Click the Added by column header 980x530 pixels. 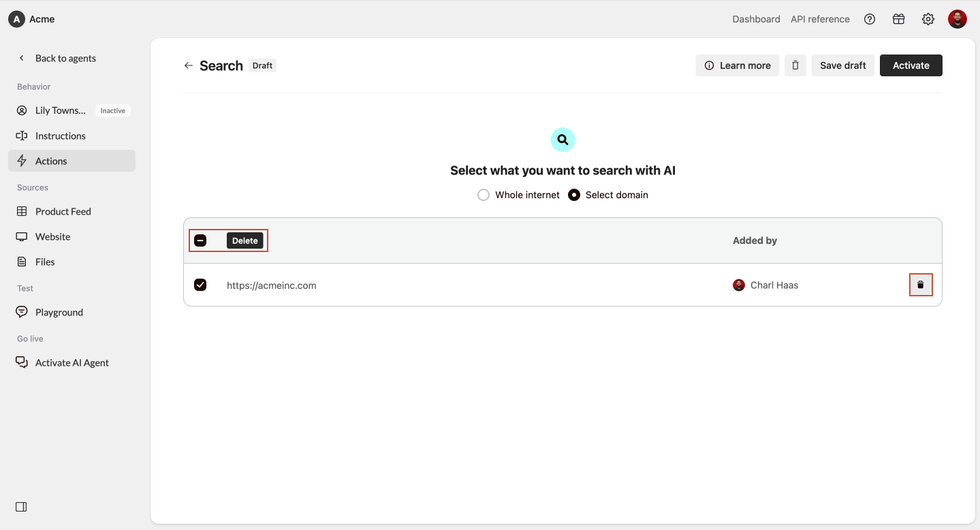[x=755, y=240]
